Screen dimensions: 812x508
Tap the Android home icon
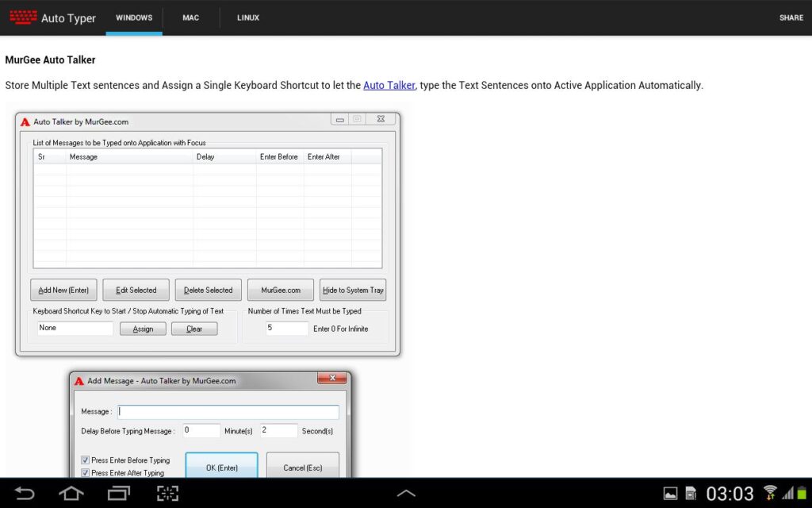tap(71, 493)
